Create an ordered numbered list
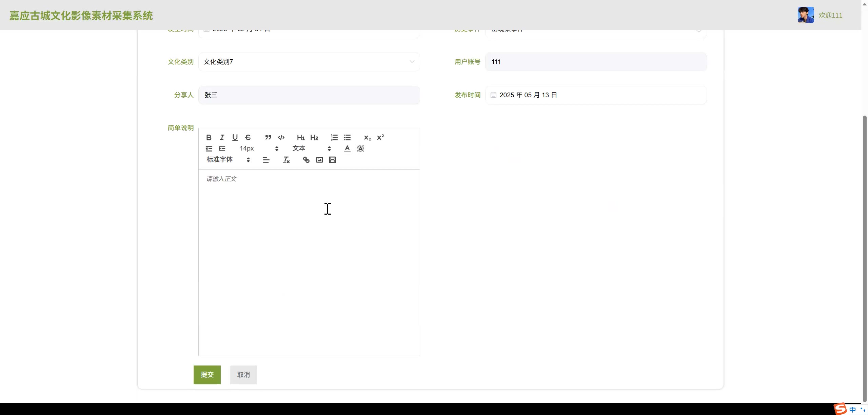868x415 pixels. [x=334, y=137]
